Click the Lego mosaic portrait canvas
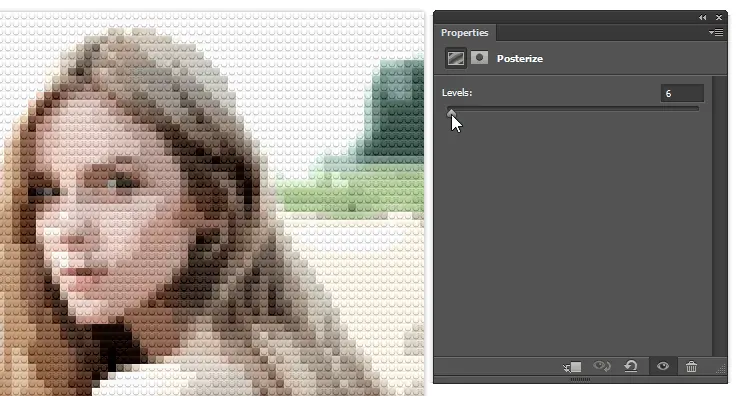Screen dimensions: 740x396 [x=212, y=204]
